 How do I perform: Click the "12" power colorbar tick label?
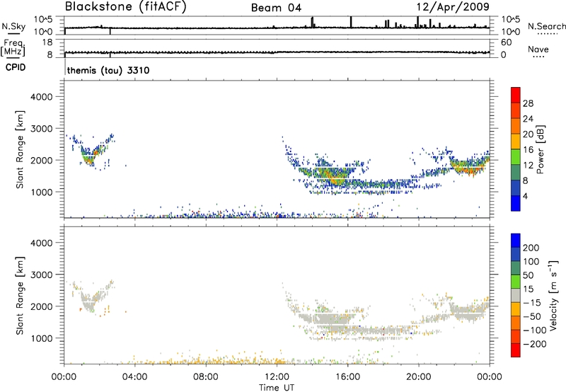pyautogui.click(x=528, y=166)
